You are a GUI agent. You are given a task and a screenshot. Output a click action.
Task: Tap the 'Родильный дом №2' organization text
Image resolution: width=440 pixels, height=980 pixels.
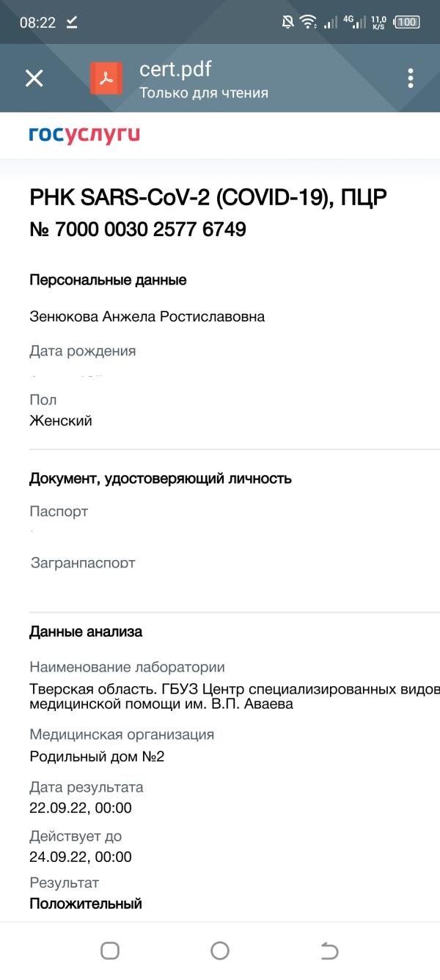(97, 756)
